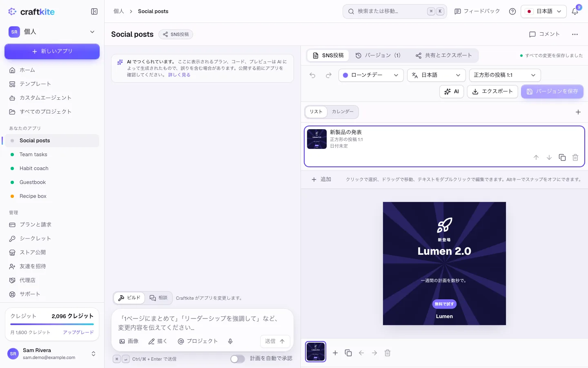Select the slide thumbnail in bottom strip
Viewport: 588px width, 368px height.
click(316, 352)
